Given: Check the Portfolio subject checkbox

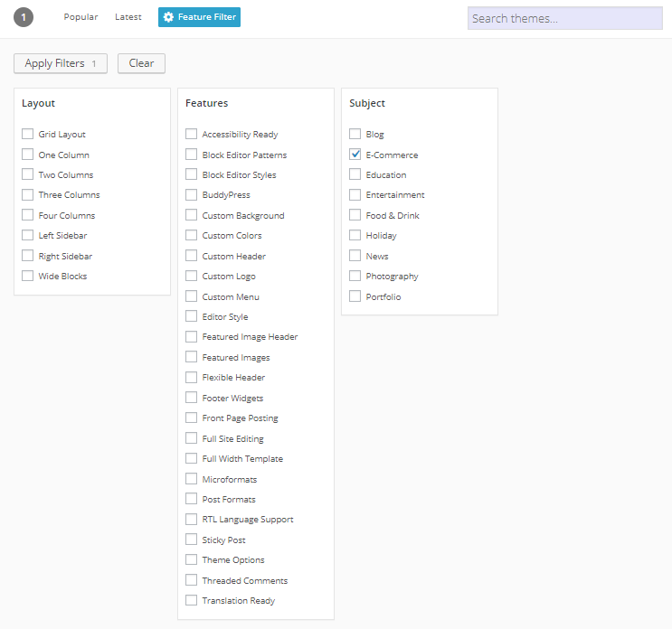Looking at the screenshot, I should [x=355, y=296].
